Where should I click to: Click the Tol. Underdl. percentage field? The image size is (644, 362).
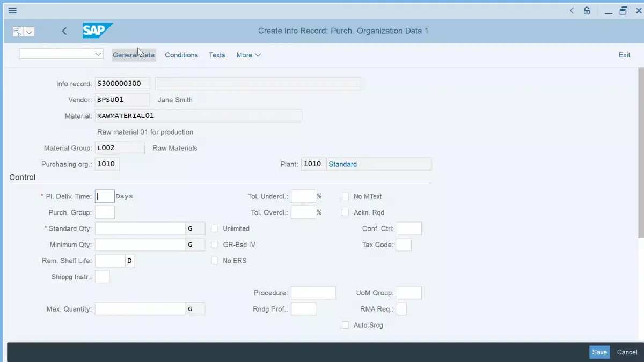click(303, 196)
